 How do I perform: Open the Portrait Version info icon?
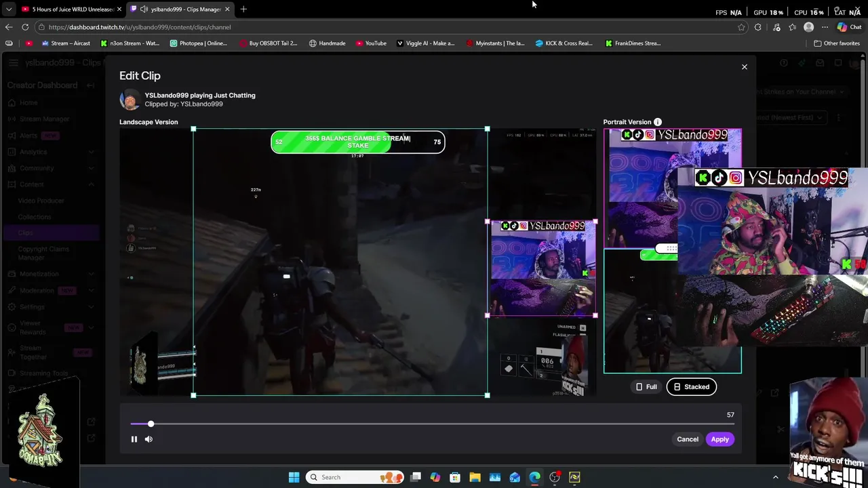[657, 122]
